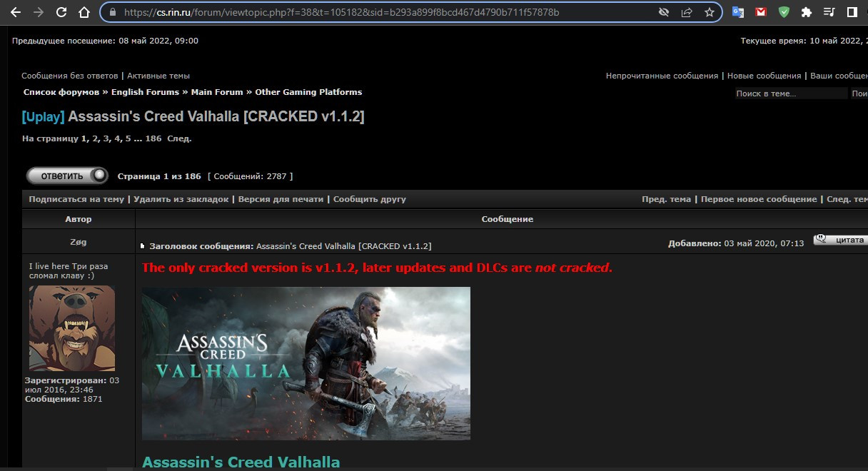
Task: Reload the current page
Action: 61,12
